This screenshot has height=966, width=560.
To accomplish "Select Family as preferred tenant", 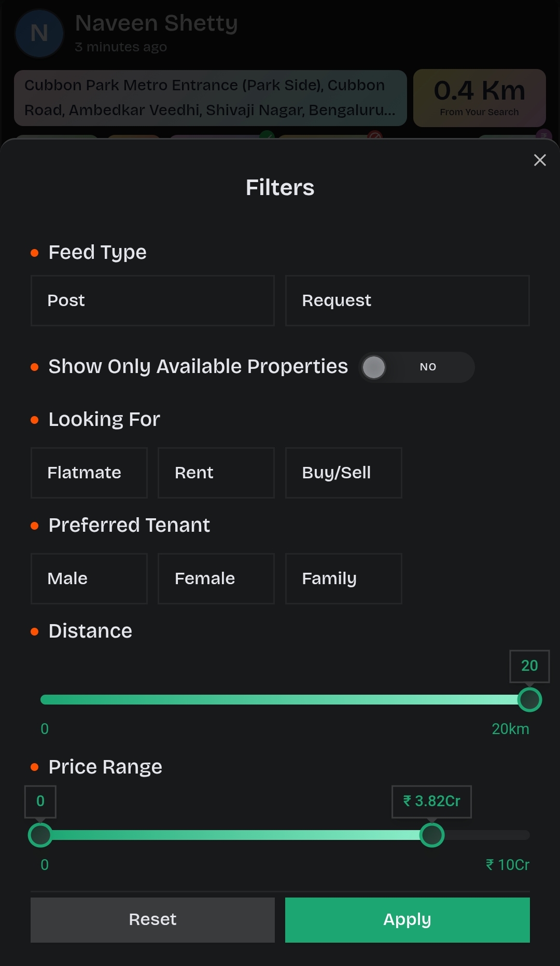I will tap(344, 578).
